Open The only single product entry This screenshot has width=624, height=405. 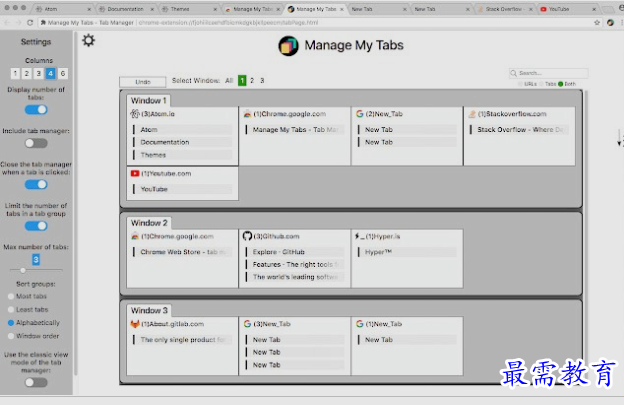tap(183, 340)
